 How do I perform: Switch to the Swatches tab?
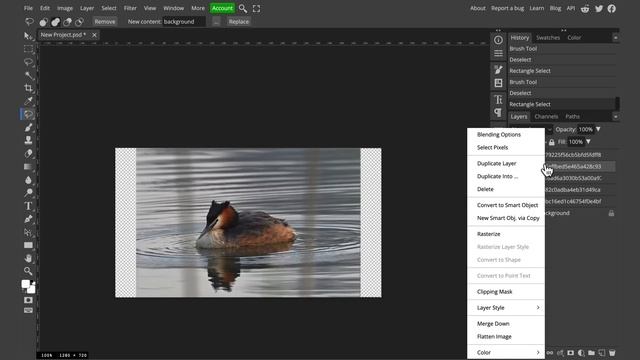[x=548, y=38]
